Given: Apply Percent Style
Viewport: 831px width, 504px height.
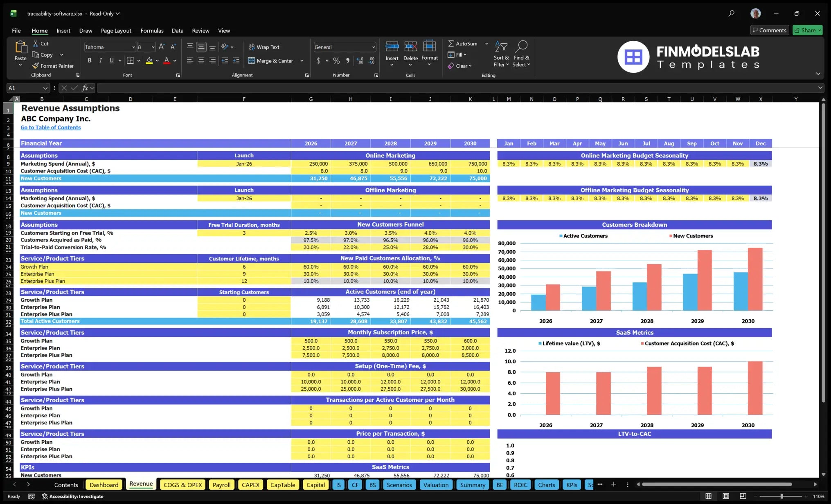Looking at the screenshot, I should pos(336,60).
